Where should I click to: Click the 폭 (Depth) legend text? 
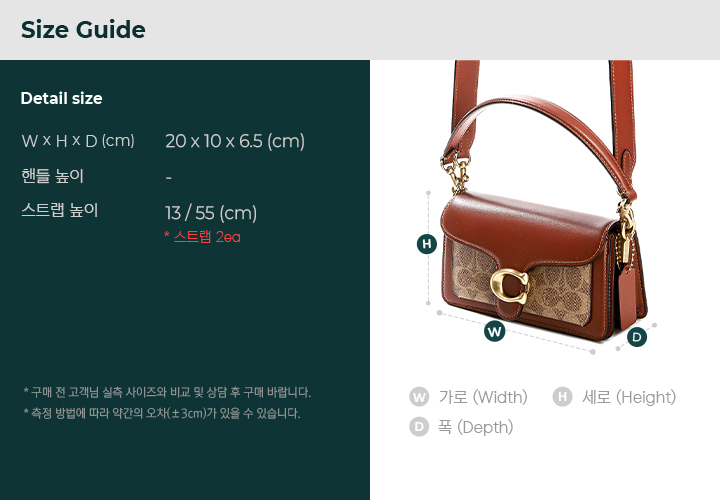pos(475,427)
